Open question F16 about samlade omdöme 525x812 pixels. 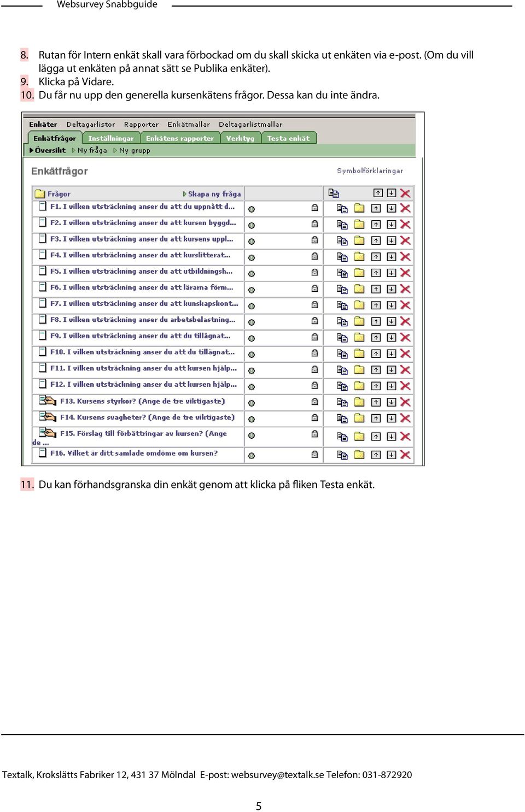[x=134, y=453]
